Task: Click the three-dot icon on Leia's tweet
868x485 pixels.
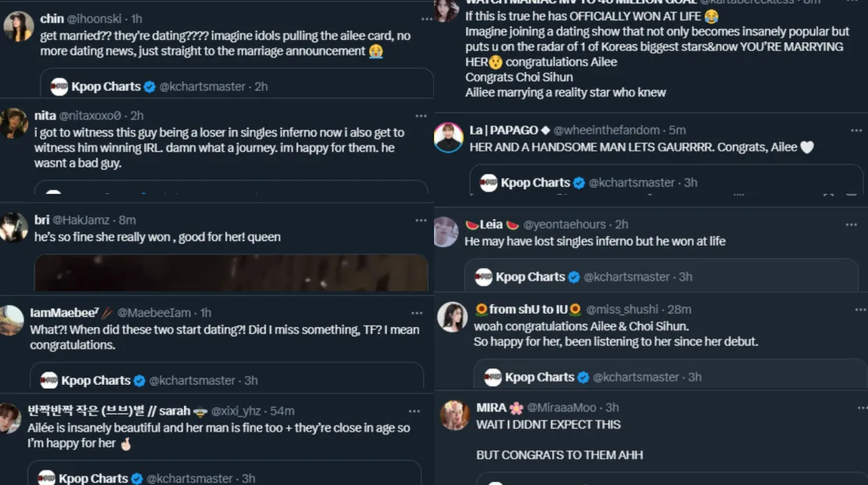Action: point(851,225)
